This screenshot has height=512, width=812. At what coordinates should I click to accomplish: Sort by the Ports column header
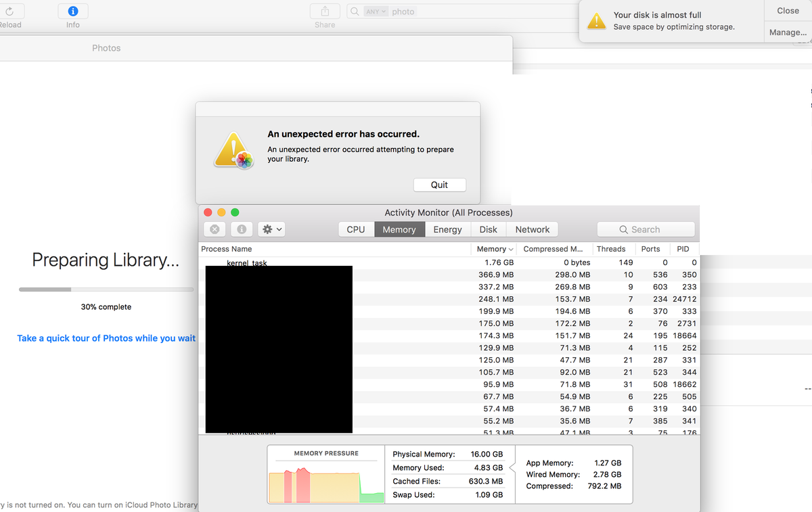[x=652, y=249]
